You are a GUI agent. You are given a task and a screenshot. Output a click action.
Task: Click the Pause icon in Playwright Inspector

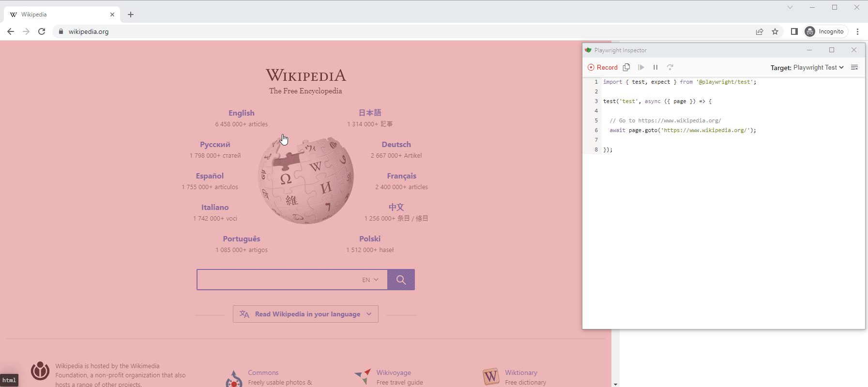[655, 67]
